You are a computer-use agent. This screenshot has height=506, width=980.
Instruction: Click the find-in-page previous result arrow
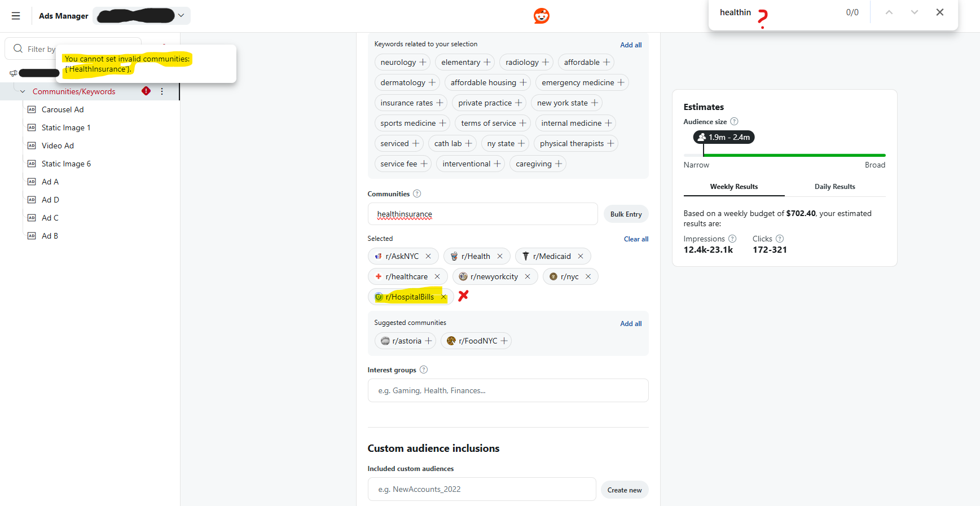tap(889, 12)
